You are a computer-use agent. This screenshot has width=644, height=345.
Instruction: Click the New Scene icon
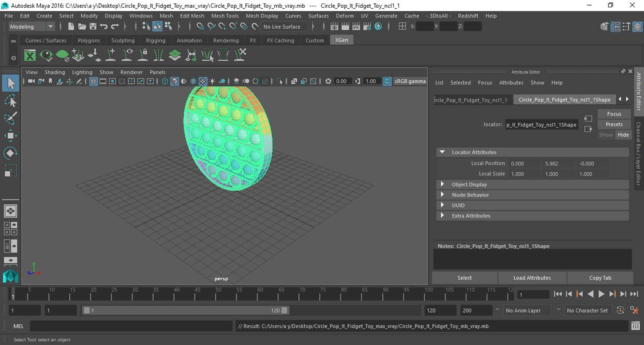71,26
